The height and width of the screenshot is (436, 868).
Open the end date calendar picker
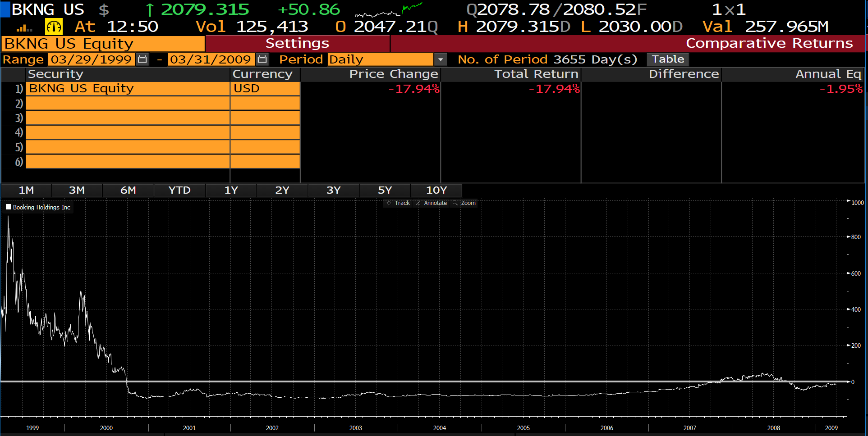(262, 59)
